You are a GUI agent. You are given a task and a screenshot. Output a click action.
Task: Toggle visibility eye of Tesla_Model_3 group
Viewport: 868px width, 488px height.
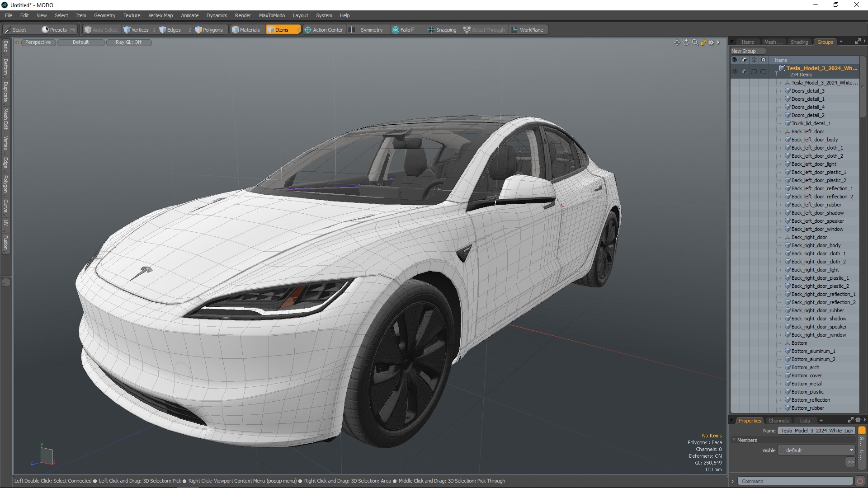coord(735,71)
